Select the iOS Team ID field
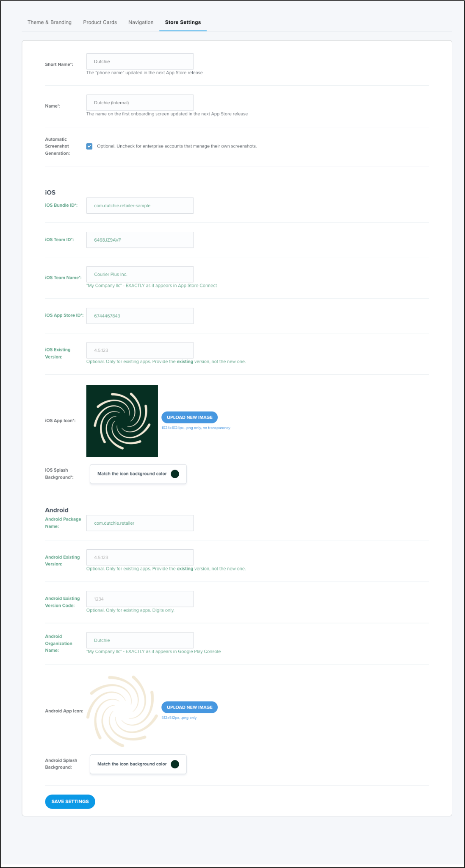465x868 pixels. (140, 240)
